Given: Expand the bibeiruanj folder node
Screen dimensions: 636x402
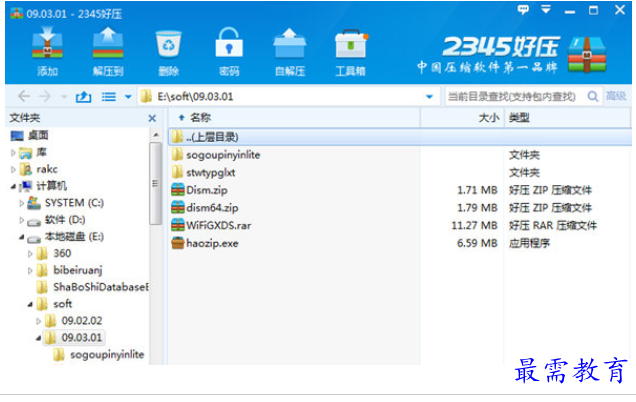Looking at the screenshot, I should [30, 271].
